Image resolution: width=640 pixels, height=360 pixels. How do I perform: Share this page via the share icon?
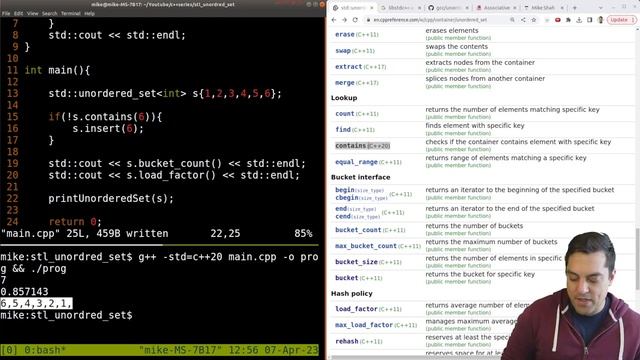(523, 20)
